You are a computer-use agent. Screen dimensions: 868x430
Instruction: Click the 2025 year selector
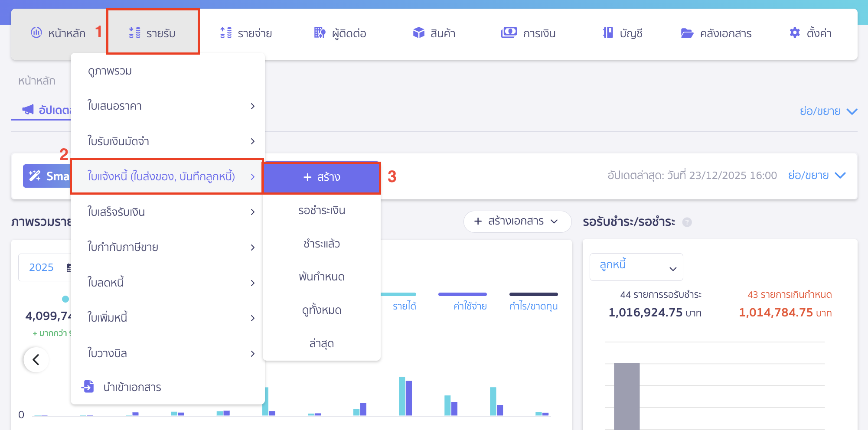[x=41, y=267]
